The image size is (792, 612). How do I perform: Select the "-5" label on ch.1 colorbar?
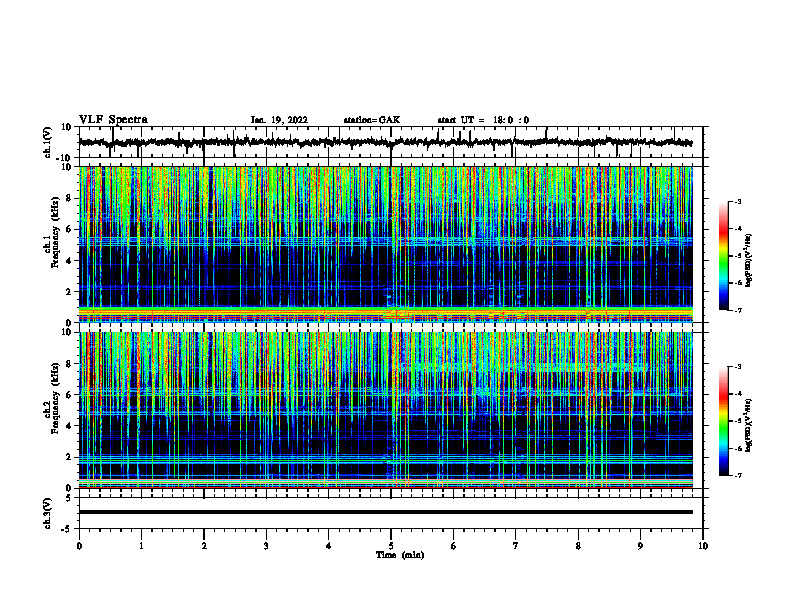pyautogui.click(x=737, y=256)
